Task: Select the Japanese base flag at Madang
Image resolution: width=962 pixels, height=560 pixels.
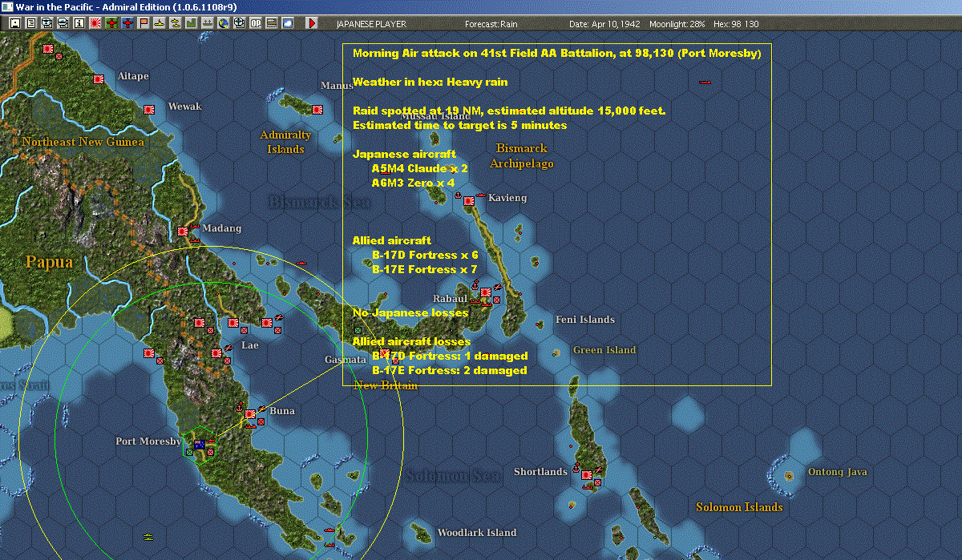Action: coord(184,232)
